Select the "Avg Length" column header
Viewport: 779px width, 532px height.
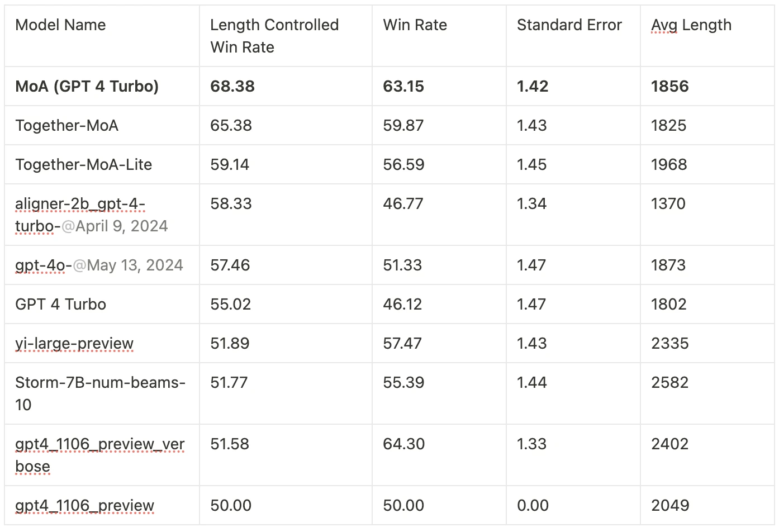[691, 25]
